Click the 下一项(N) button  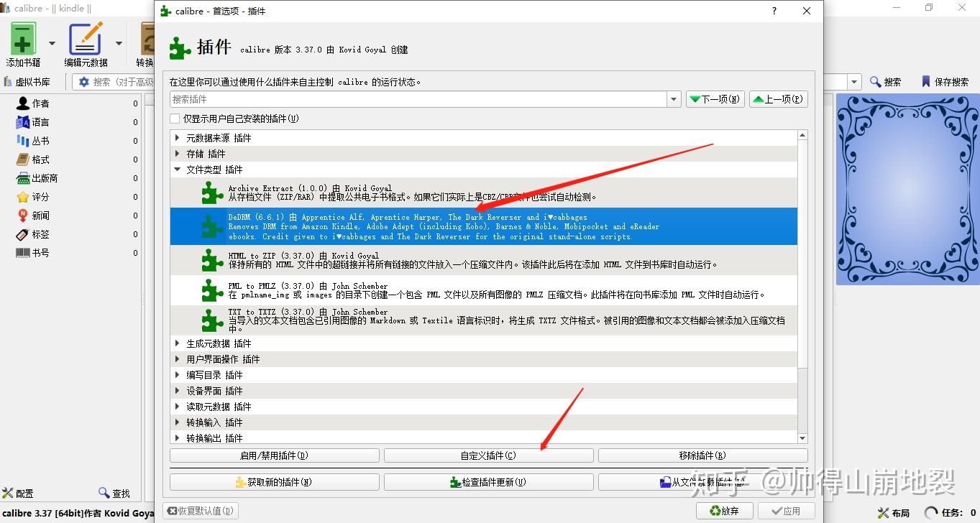coord(715,98)
